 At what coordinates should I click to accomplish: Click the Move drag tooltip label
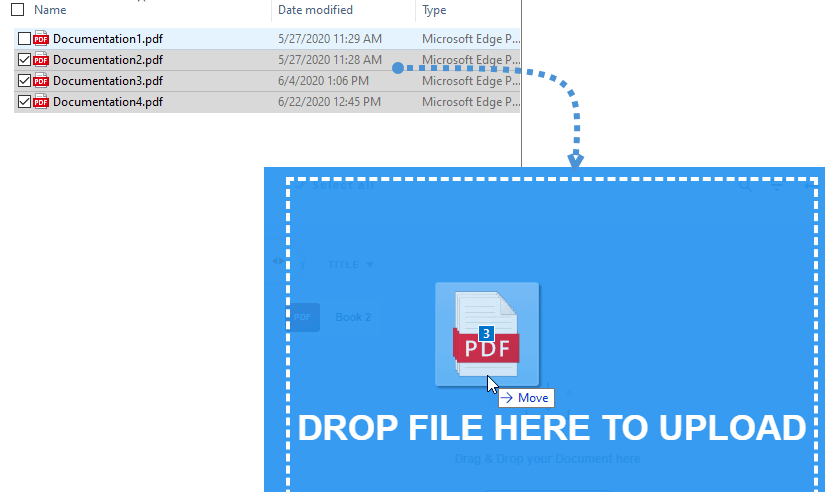(x=525, y=398)
